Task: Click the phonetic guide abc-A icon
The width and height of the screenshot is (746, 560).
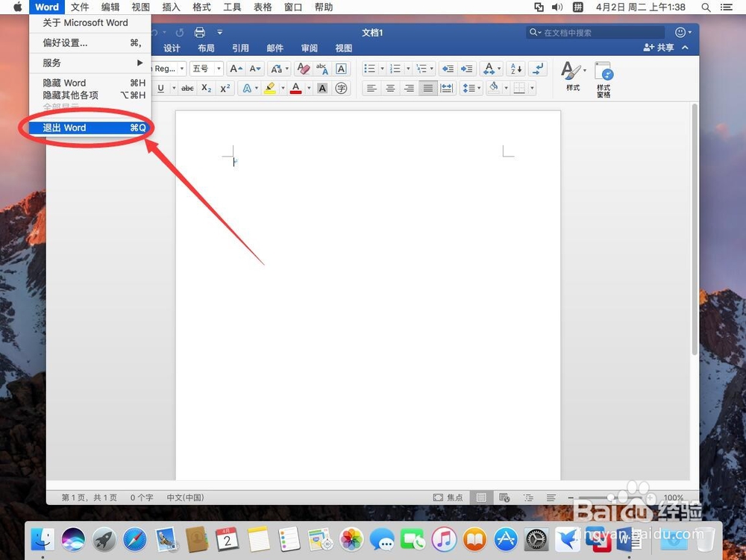Action: (x=322, y=69)
